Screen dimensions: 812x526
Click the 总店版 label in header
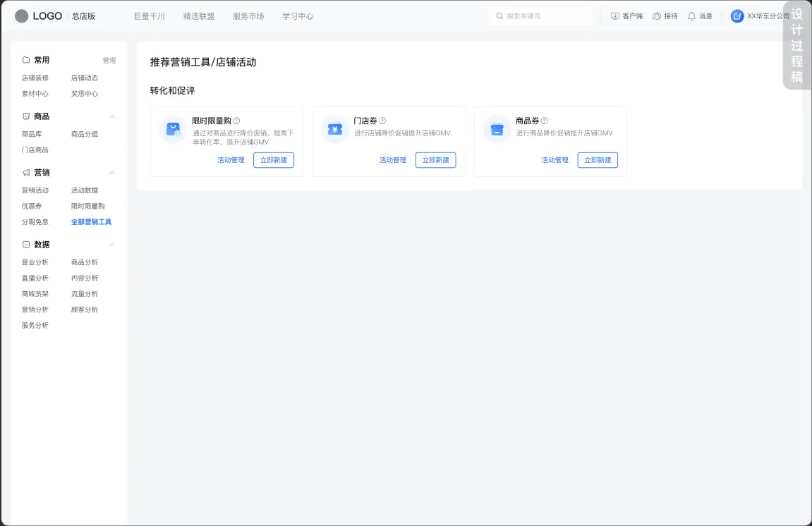pyautogui.click(x=83, y=16)
